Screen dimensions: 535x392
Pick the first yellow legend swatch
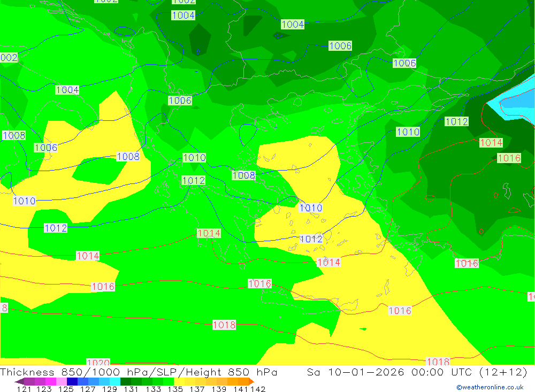pos(179,381)
